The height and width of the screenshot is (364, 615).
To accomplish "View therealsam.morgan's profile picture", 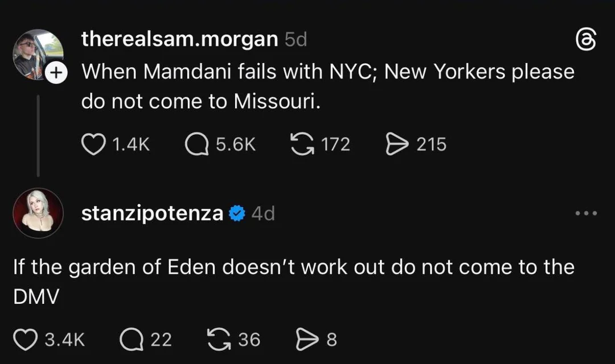I will coord(36,53).
